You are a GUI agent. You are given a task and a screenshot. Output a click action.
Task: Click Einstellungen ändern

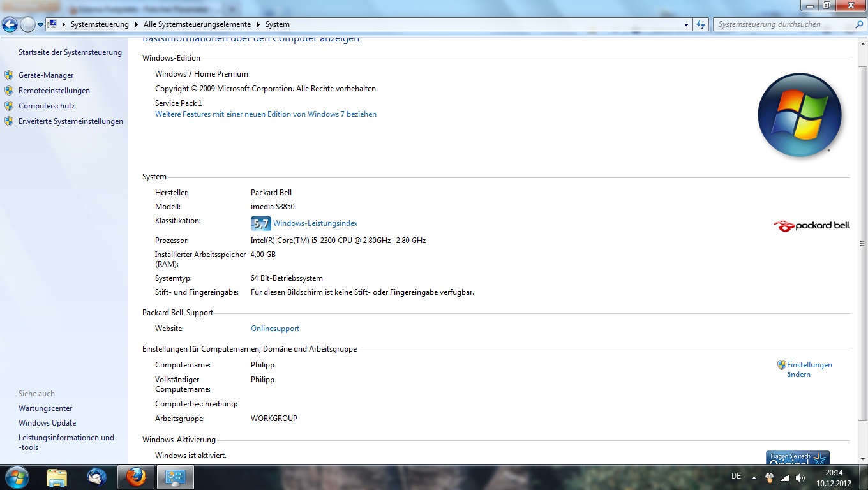coord(809,370)
